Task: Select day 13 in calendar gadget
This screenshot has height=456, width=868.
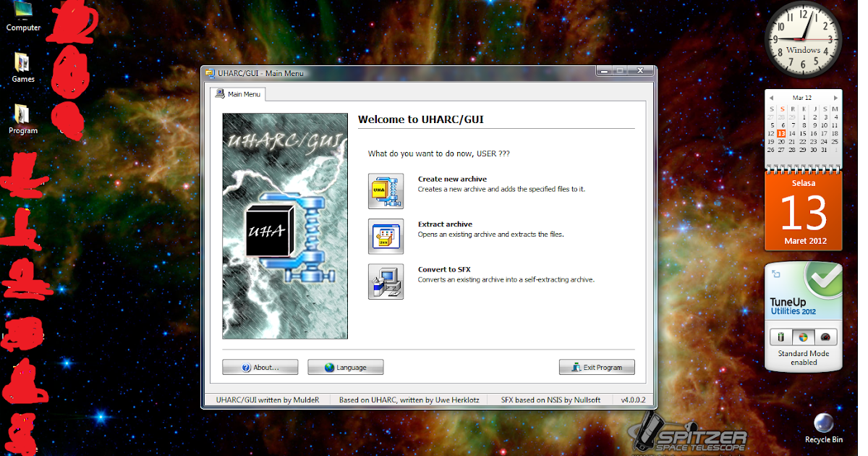Action: tap(781, 133)
